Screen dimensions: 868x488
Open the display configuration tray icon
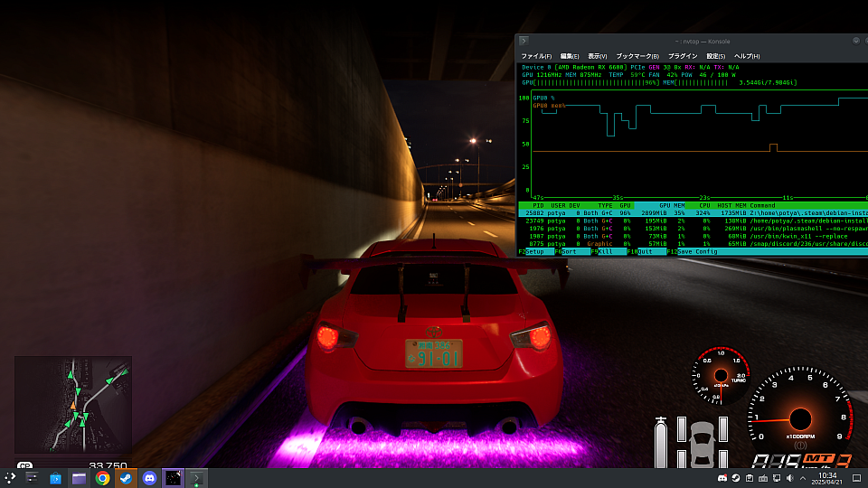pos(777,479)
